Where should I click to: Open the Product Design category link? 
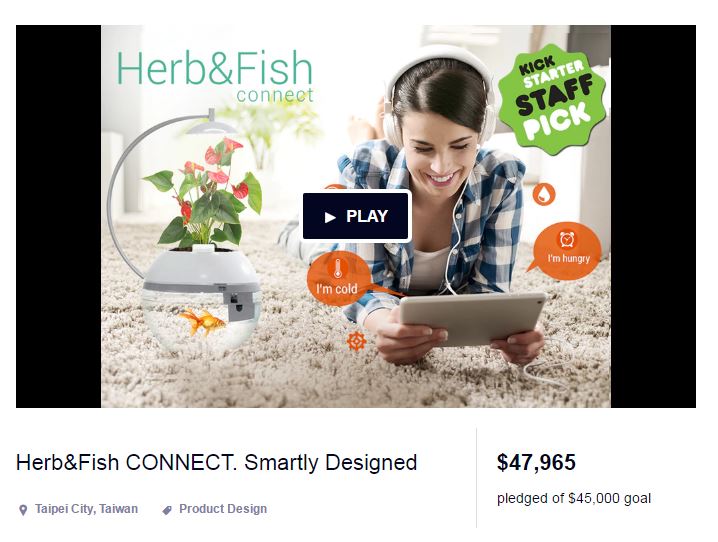tap(223, 509)
